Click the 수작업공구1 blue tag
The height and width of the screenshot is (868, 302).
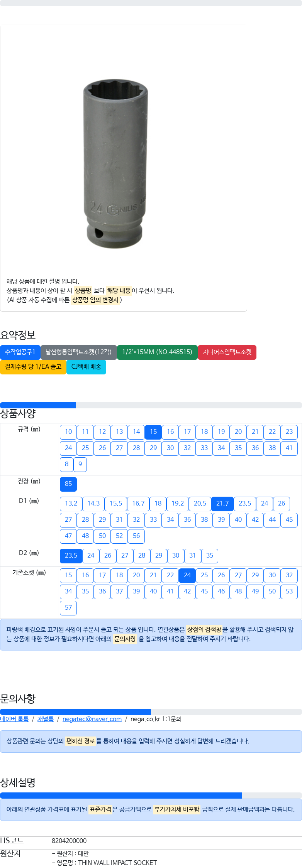coord(20,352)
